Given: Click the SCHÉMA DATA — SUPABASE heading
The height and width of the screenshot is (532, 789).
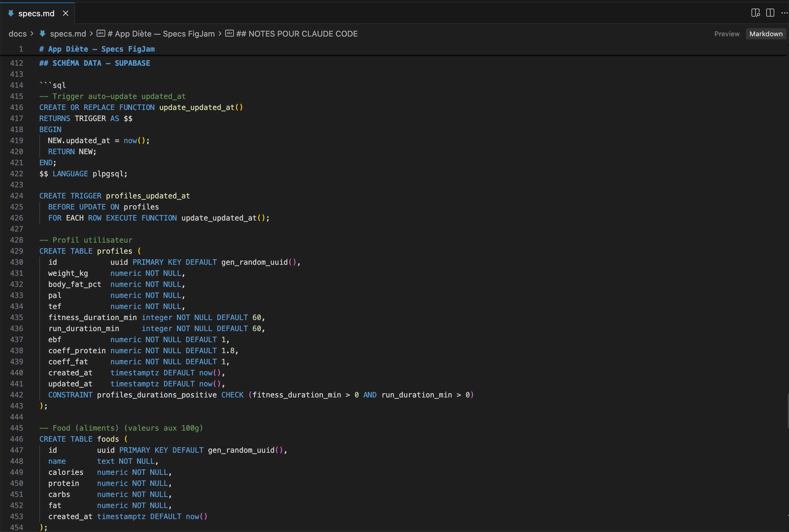Looking at the screenshot, I should [x=95, y=63].
